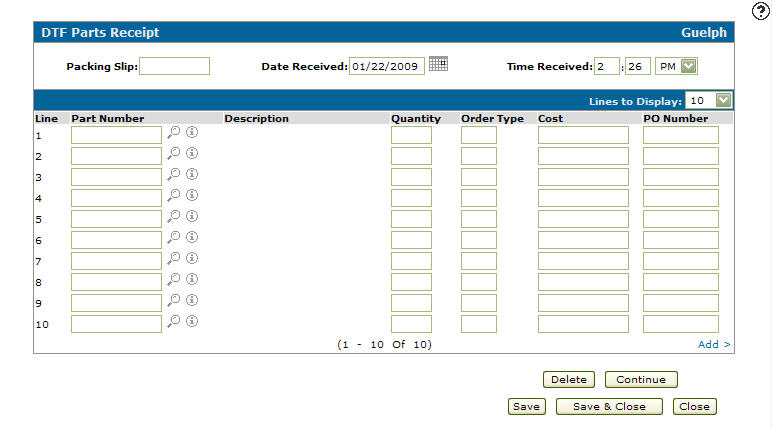The image size is (772, 429).
Task: Click the Part Number column header
Action: pyautogui.click(x=108, y=118)
